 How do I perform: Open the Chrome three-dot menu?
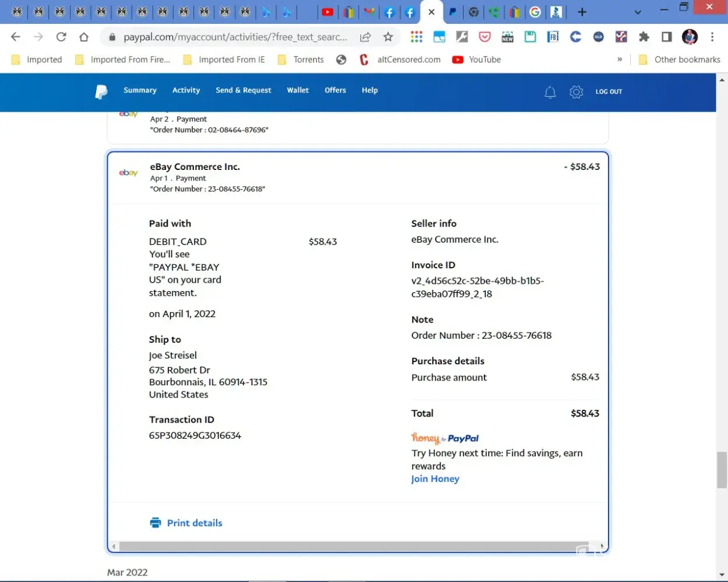(x=712, y=37)
